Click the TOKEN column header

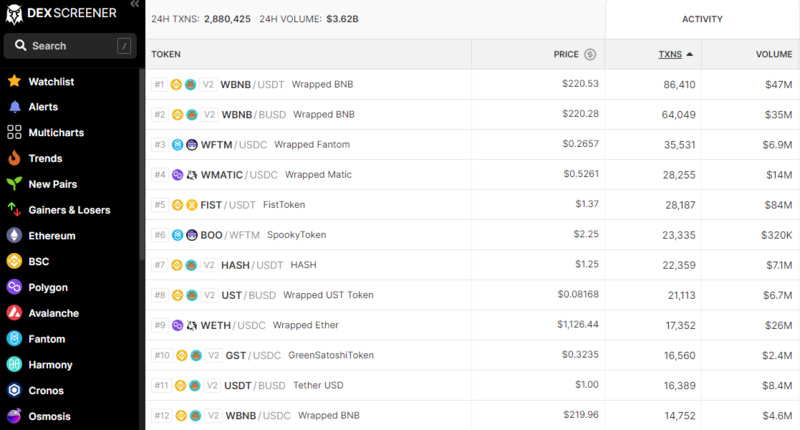tap(166, 54)
